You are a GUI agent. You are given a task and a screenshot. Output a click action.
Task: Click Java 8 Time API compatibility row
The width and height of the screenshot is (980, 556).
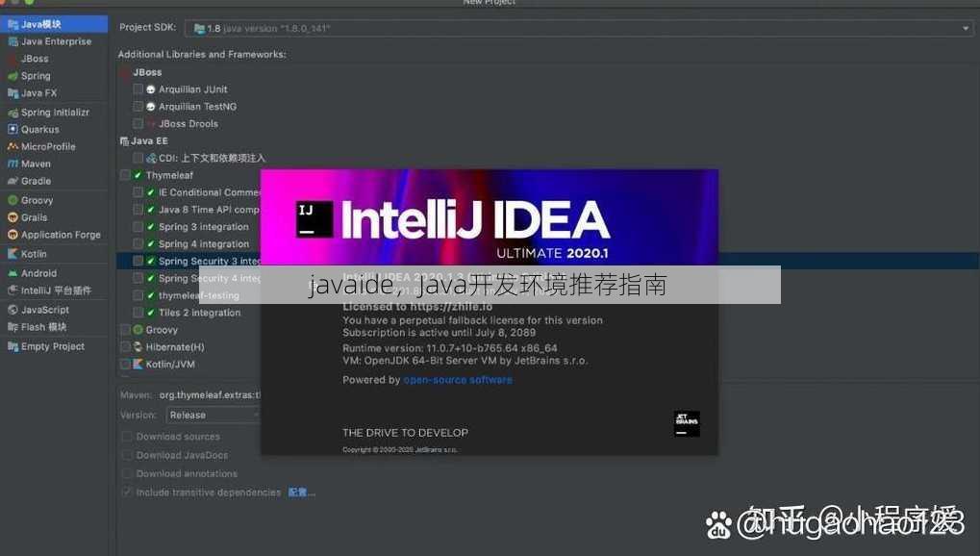point(208,210)
